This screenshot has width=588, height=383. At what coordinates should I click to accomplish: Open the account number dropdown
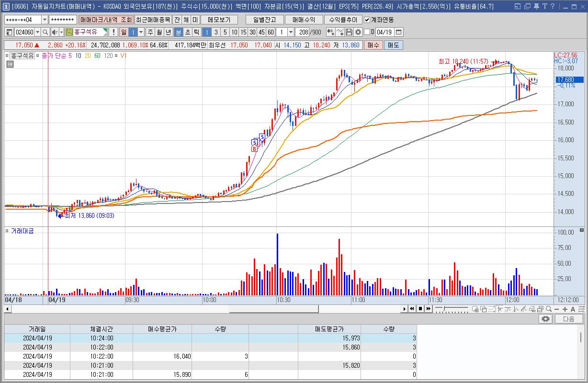tap(45, 20)
